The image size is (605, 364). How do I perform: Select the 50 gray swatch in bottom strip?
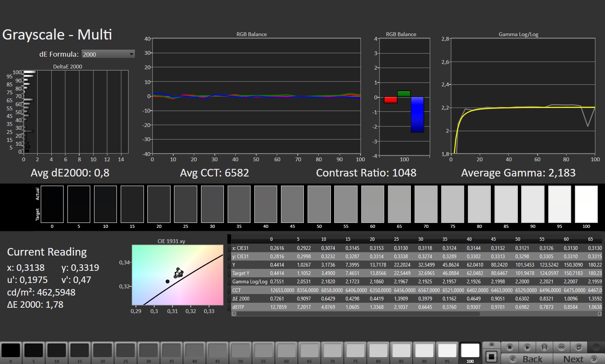point(240,350)
